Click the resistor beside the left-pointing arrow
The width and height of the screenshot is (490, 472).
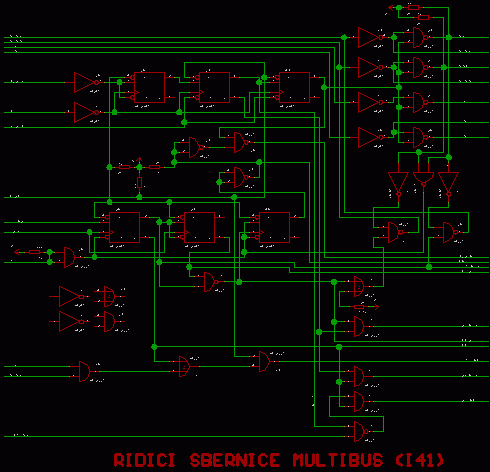click(x=34, y=252)
